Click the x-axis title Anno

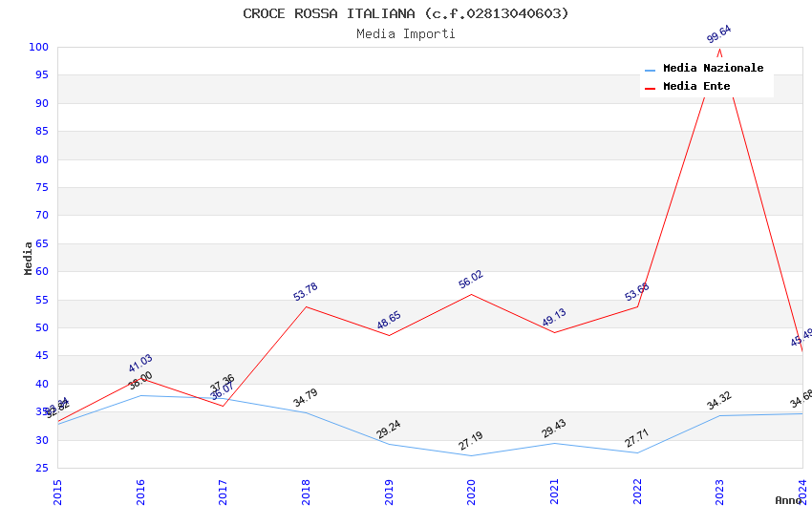click(788, 500)
